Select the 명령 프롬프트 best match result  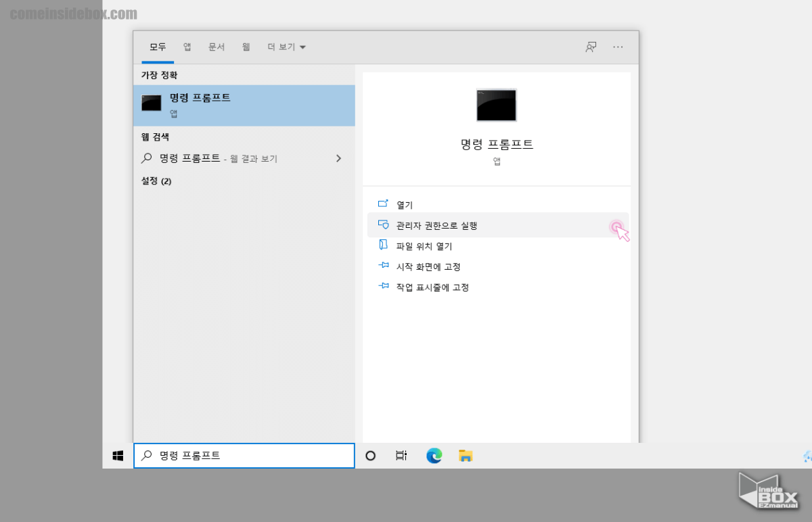tap(244, 105)
